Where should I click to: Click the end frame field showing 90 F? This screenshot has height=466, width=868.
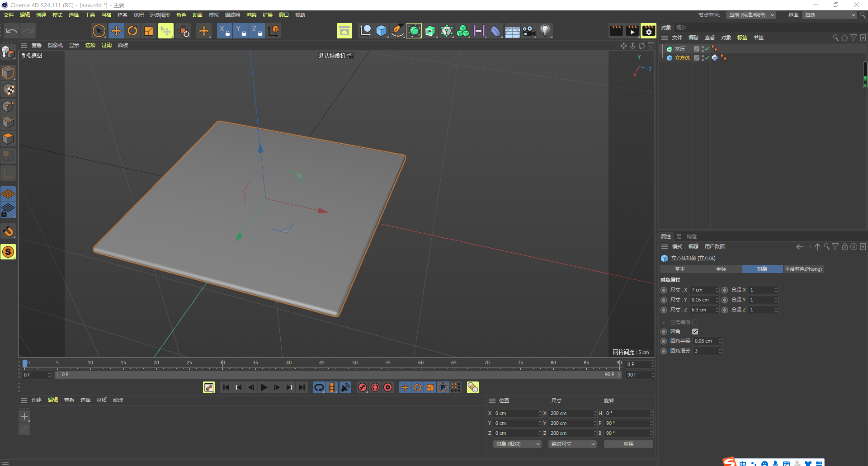(x=638, y=374)
